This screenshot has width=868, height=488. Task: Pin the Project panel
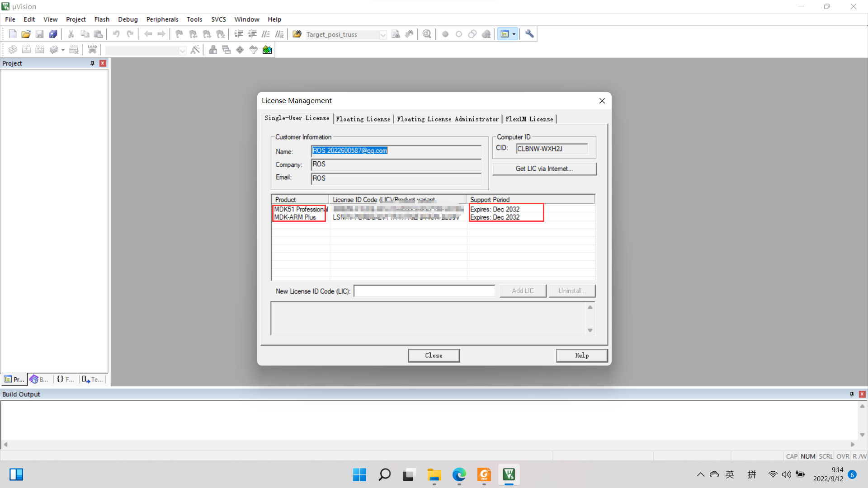click(92, 63)
